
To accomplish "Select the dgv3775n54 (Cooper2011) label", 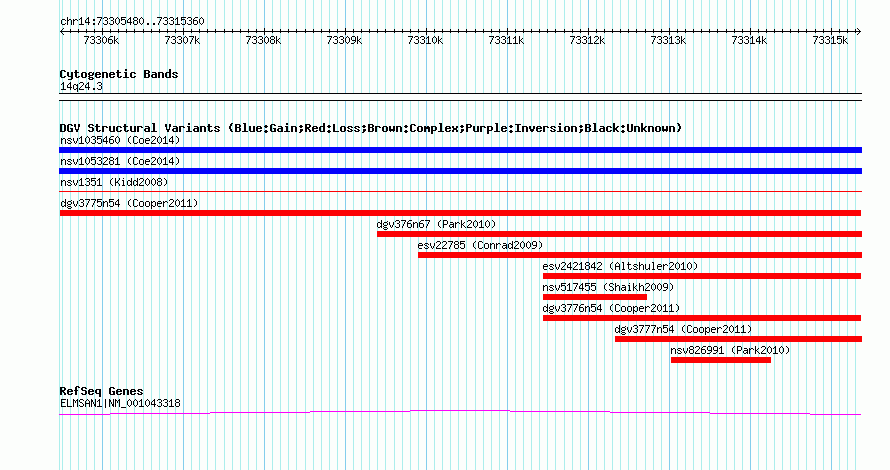I will (x=129, y=203).
